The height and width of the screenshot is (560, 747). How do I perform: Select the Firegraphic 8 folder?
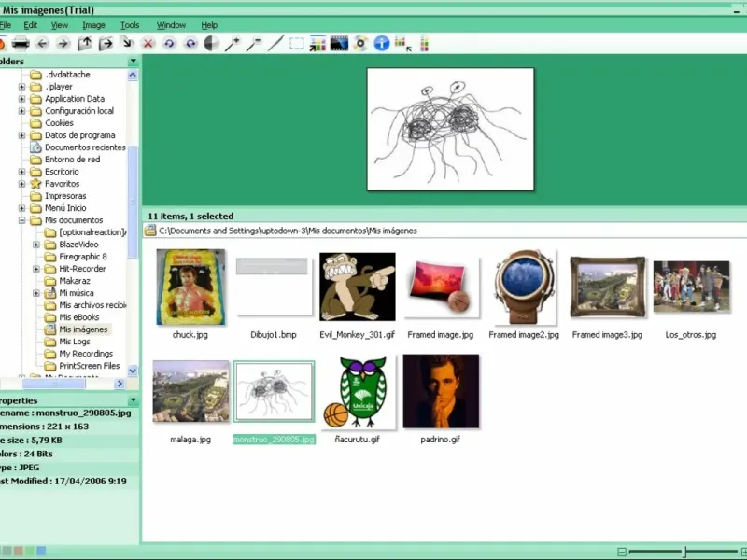(83, 256)
